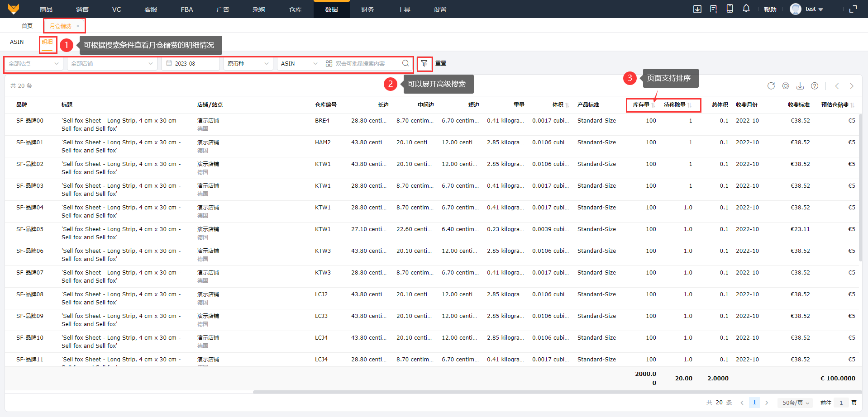Open the 全部店铺 store dropdown
868x417 pixels.
[112, 64]
